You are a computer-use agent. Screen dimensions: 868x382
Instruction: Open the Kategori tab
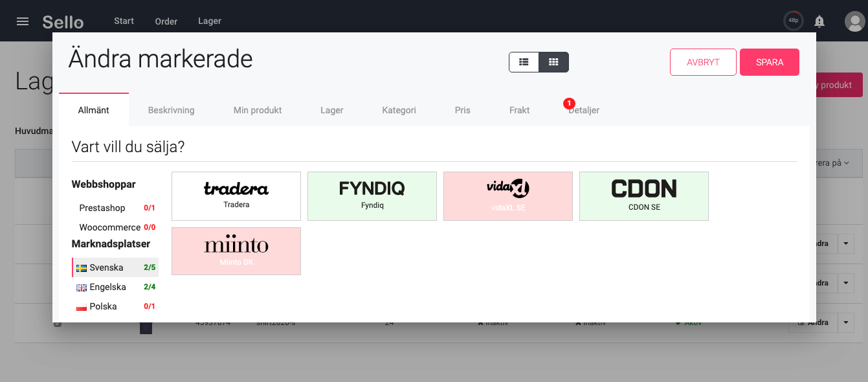click(x=399, y=110)
